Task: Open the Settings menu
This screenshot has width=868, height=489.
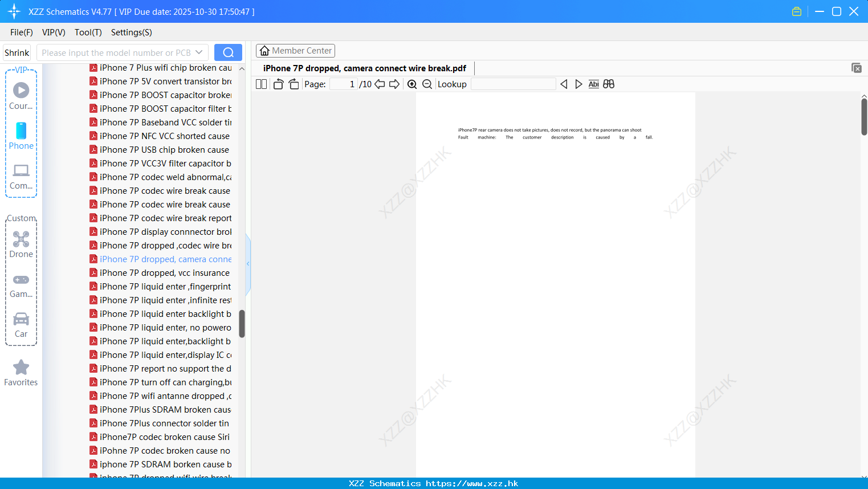Action: click(132, 32)
